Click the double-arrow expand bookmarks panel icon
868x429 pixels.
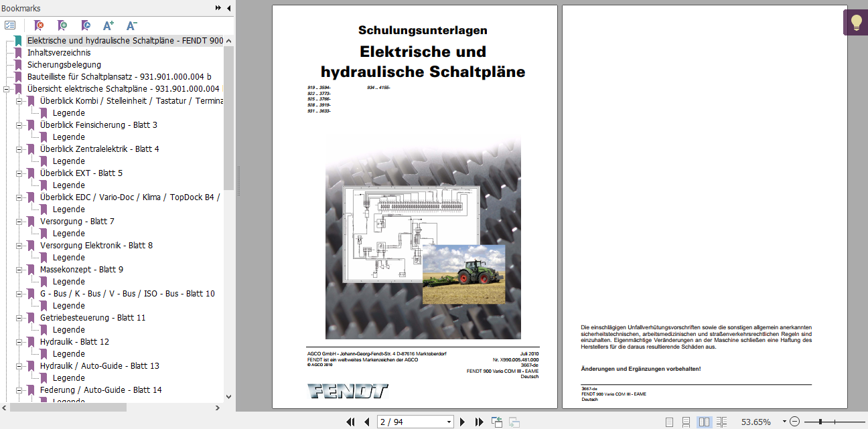tap(218, 8)
